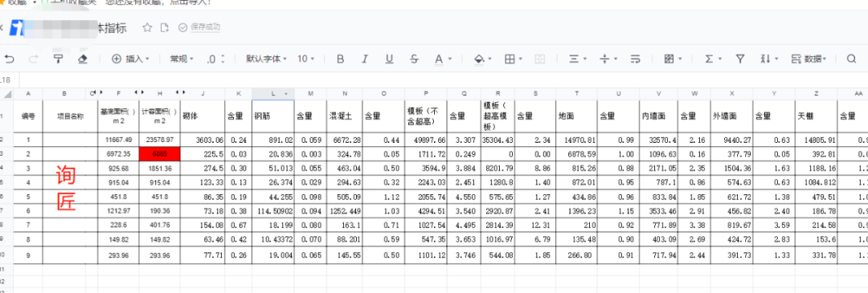
Task: Toggle Bold formatting
Action: [341, 59]
